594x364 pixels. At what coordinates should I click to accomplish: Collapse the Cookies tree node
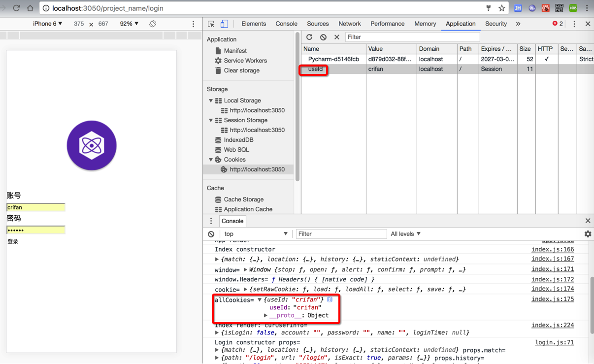pyautogui.click(x=211, y=160)
